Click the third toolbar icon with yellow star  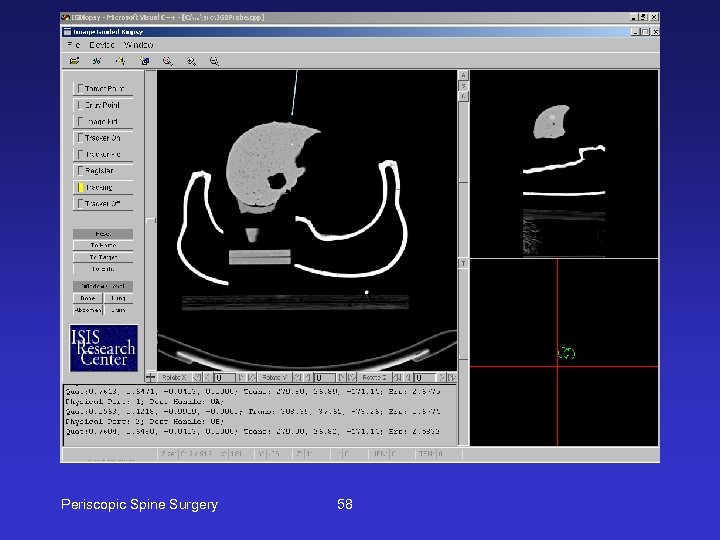[x=122, y=61]
